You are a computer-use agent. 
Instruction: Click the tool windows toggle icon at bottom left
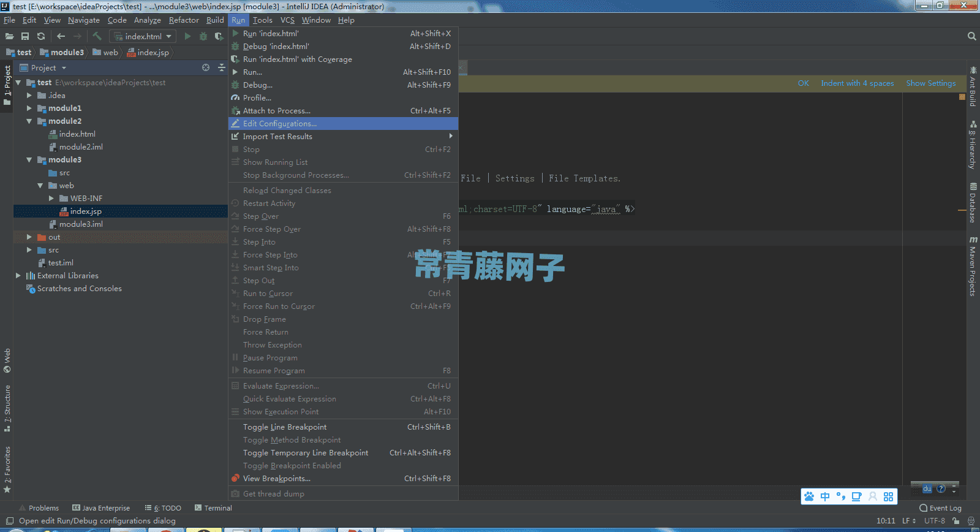pos(9,521)
